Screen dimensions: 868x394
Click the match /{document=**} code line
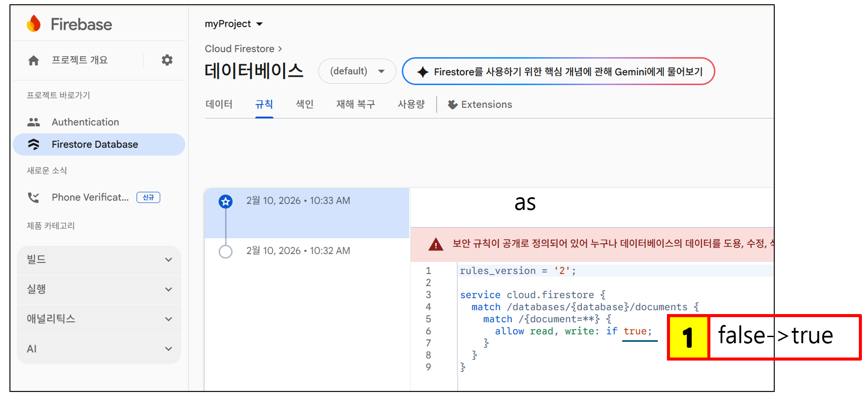point(548,319)
